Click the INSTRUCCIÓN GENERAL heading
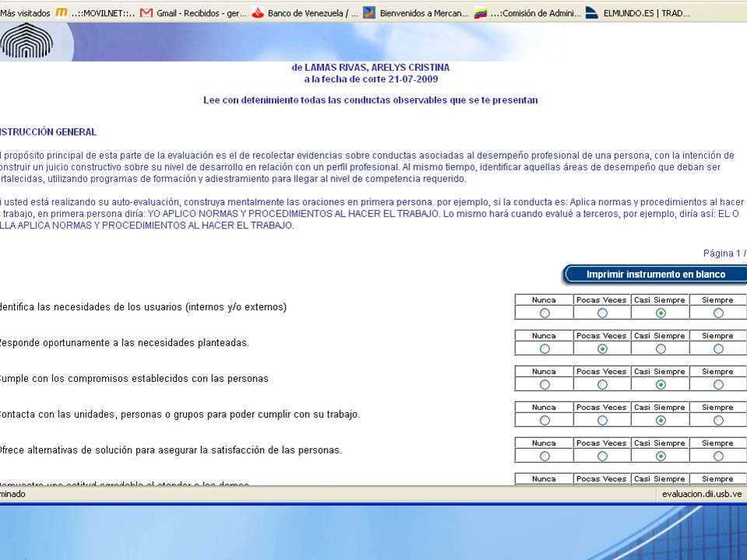747x560 pixels. pyautogui.click(x=48, y=132)
